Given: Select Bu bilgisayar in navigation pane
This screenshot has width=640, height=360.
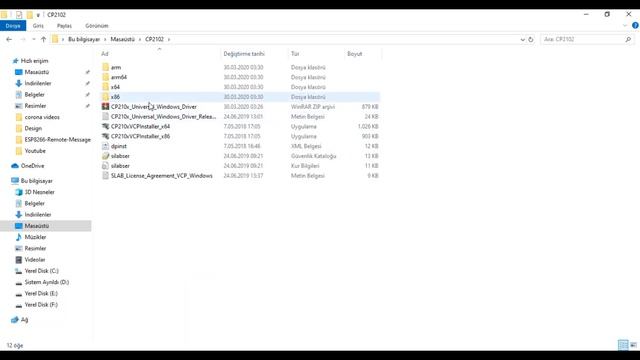Looking at the screenshot, I should (x=36, y=181).
